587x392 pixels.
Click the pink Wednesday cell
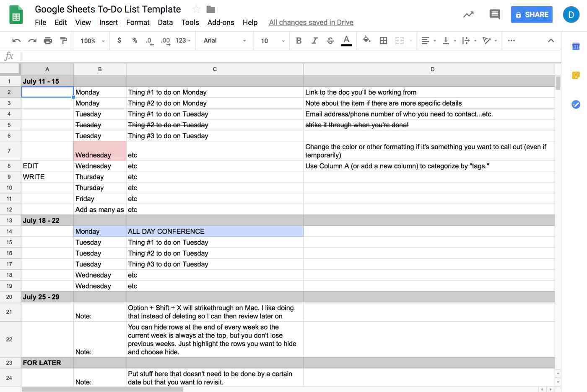click(100, 151)
